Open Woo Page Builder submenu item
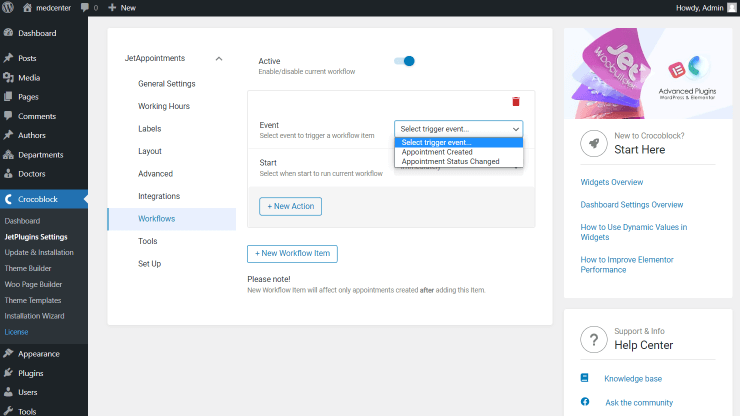Screen dimensions: 740x416 33,284
